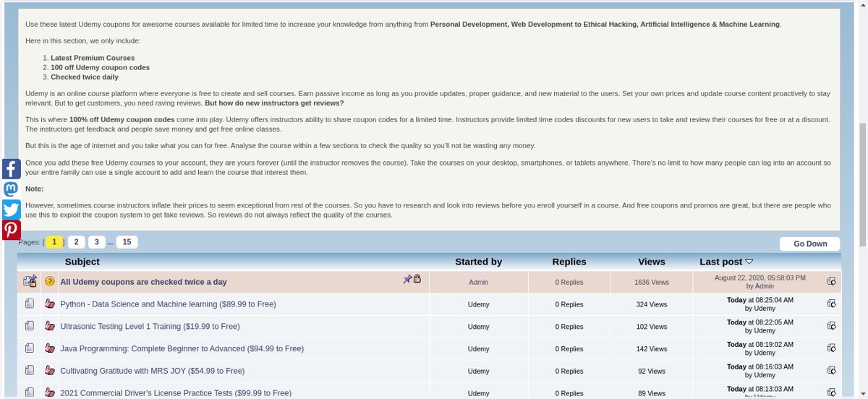Image resolution: width=868 pixels, height=399 pixels.
Task: Toggle the Last post sort direction arrow
Action: [749, 262]
